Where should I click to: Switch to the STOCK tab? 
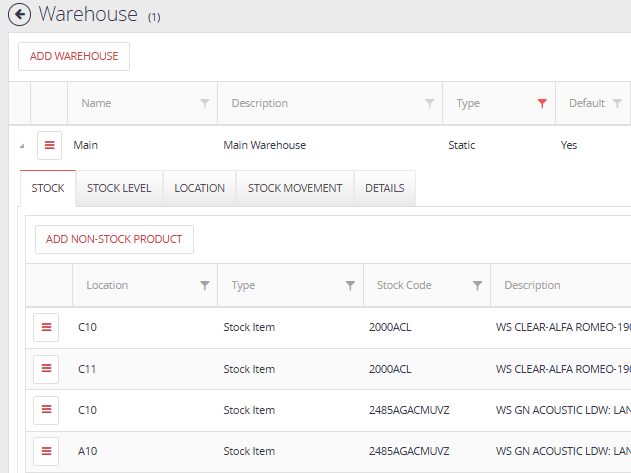pyautogui.click(x=48, y=188)
